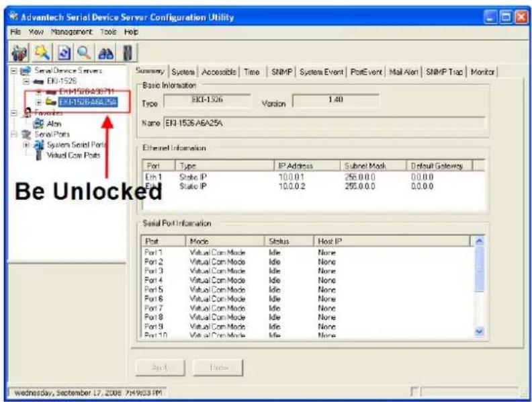The width and height of the screenshot is (532, 402).
Task: Open the Time tab
Action: [252, 72]
